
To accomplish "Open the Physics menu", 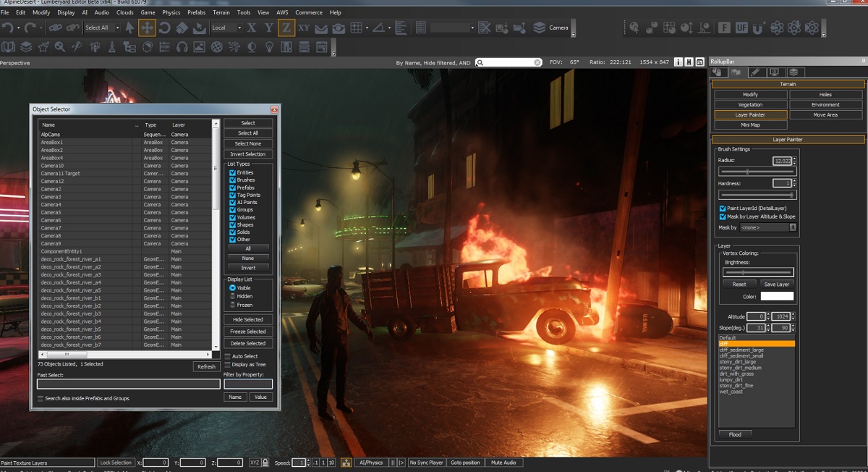I will 171,12.
